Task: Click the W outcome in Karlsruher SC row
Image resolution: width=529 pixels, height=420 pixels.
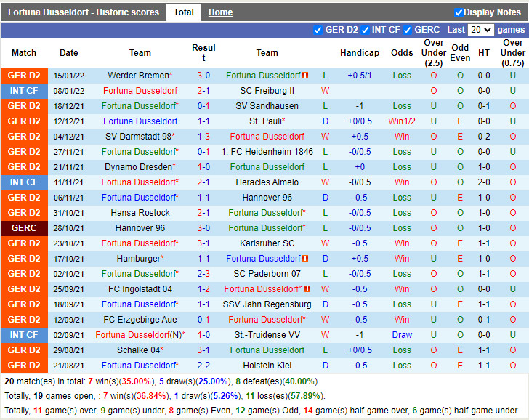Action: 325,243
